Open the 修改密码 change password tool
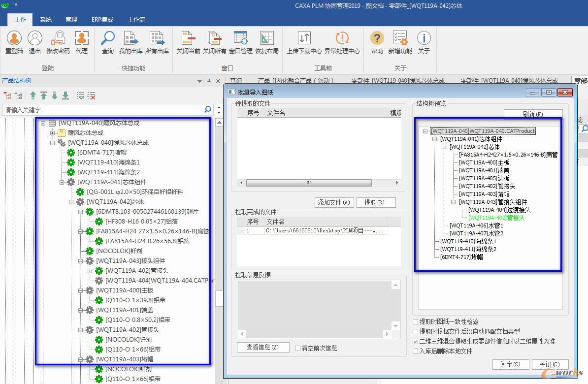The height and width of the screenshot is (384, 588). point(58,38)
